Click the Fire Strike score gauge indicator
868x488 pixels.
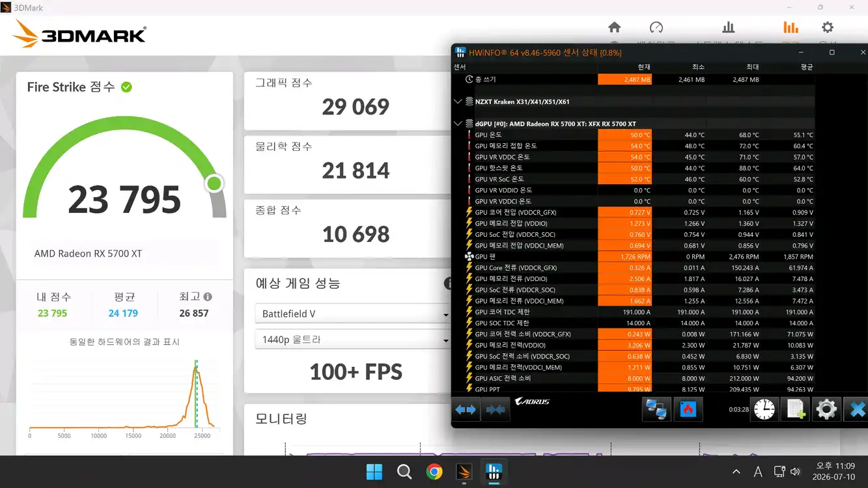(214, 183)
